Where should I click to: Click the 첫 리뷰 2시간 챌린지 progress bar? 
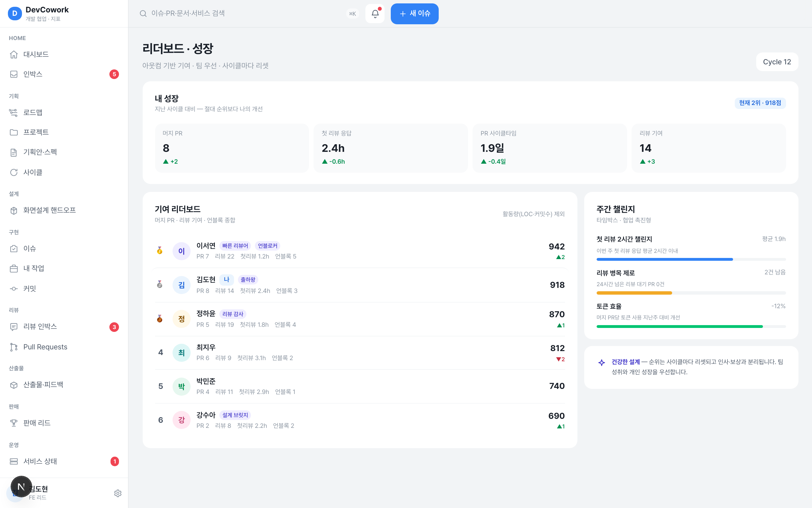click(691, 259)
